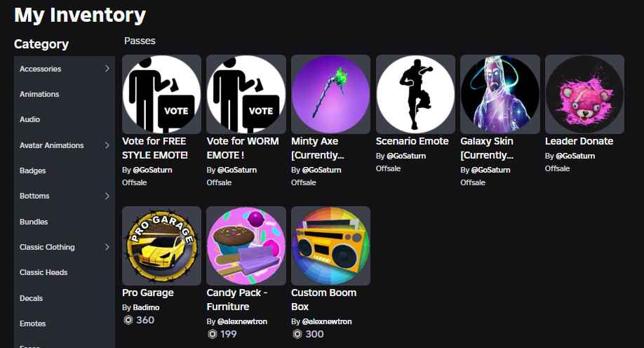Open the Pro Garage title link
The height and width of the screenshot is (348, 644).
(148, 293)
